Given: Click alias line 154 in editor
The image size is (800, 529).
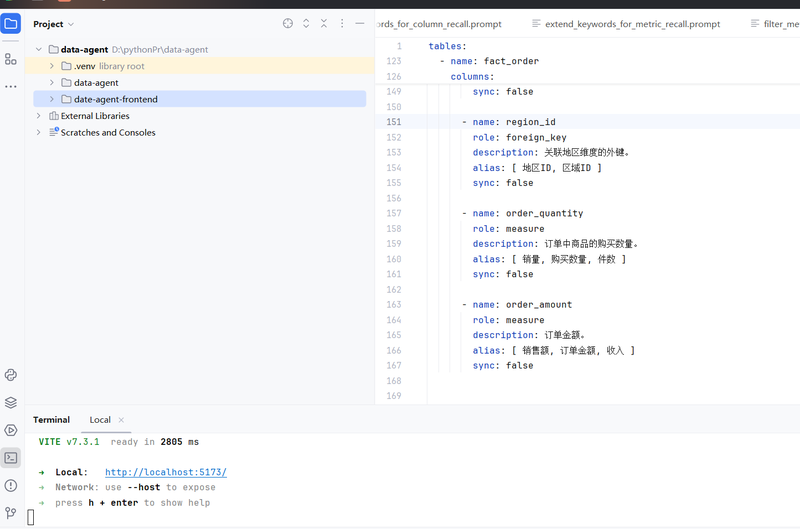Looking at the screenshot, I should pos(537,168).
